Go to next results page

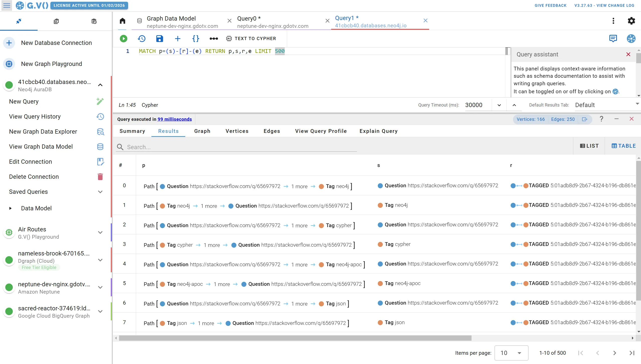coord(614,353)
